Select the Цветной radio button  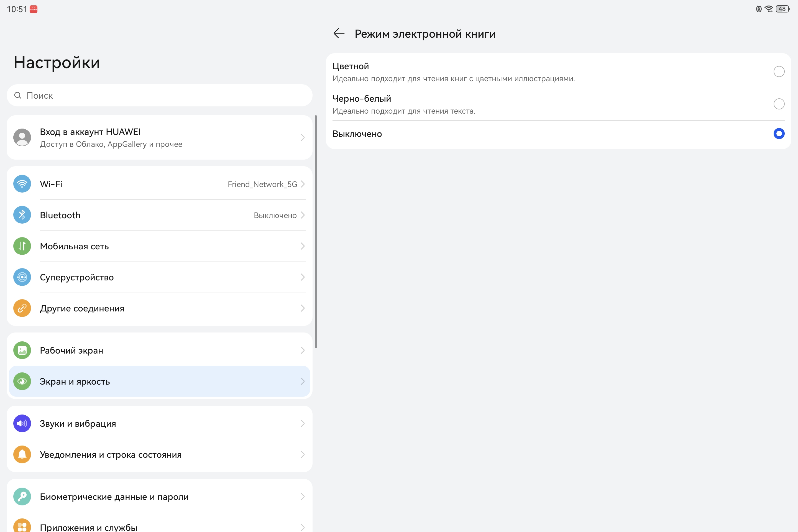point(779,71)
